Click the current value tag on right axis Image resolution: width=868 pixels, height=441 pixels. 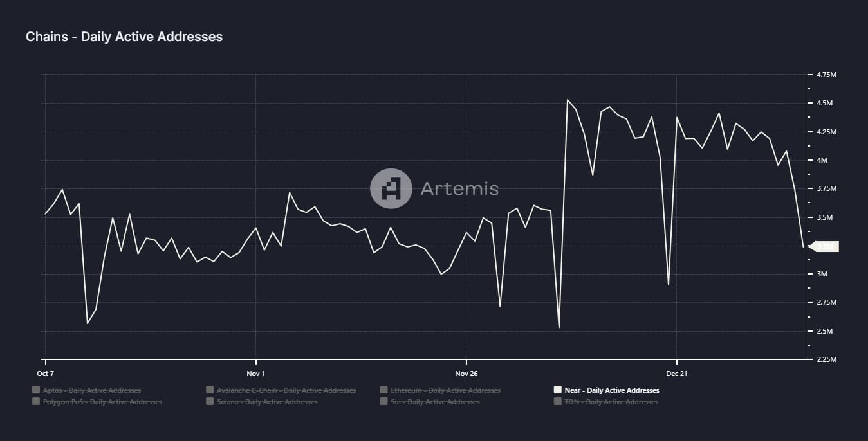pos(825,246)
